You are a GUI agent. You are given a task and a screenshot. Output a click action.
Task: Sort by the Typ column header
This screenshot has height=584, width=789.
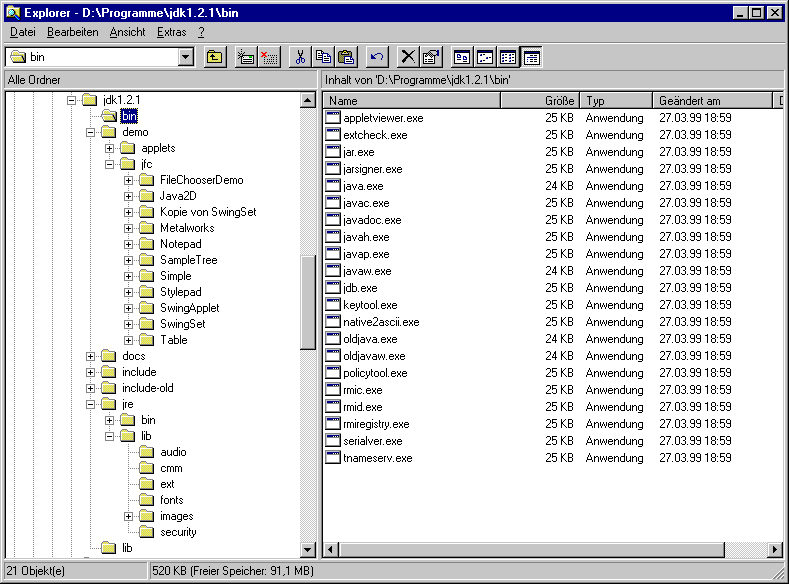(616, 101)
